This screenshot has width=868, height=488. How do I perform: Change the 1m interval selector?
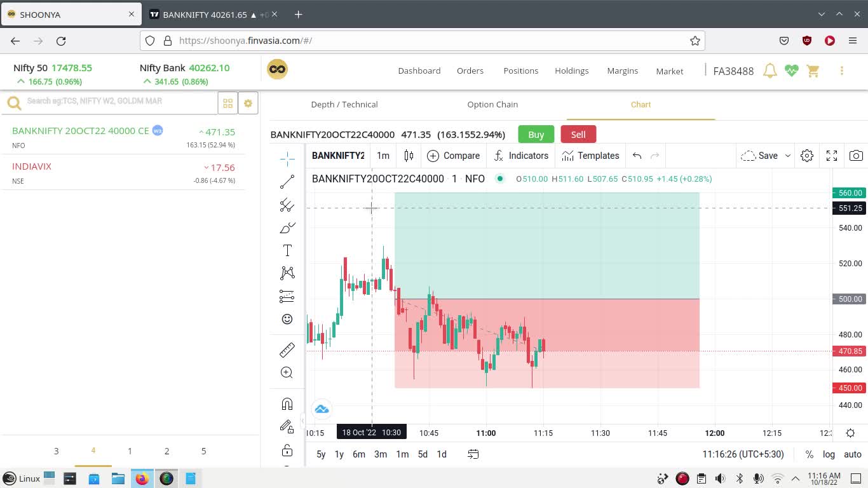click(x=383, y=156)
